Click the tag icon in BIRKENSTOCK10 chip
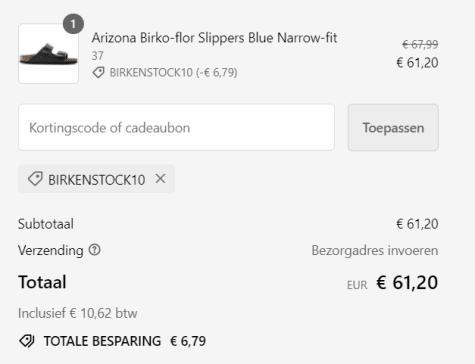 click(35, 179)
